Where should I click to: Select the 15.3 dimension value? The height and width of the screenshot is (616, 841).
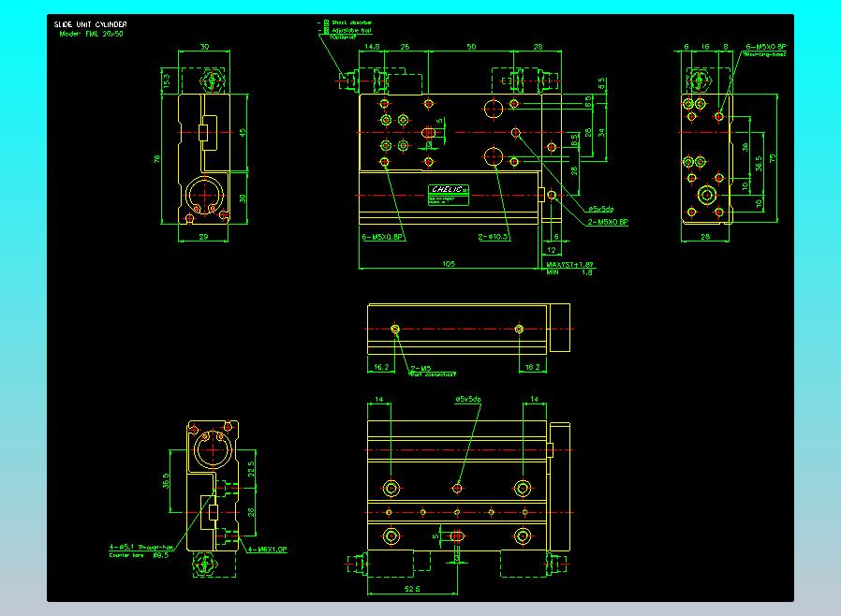pos(167,81)
